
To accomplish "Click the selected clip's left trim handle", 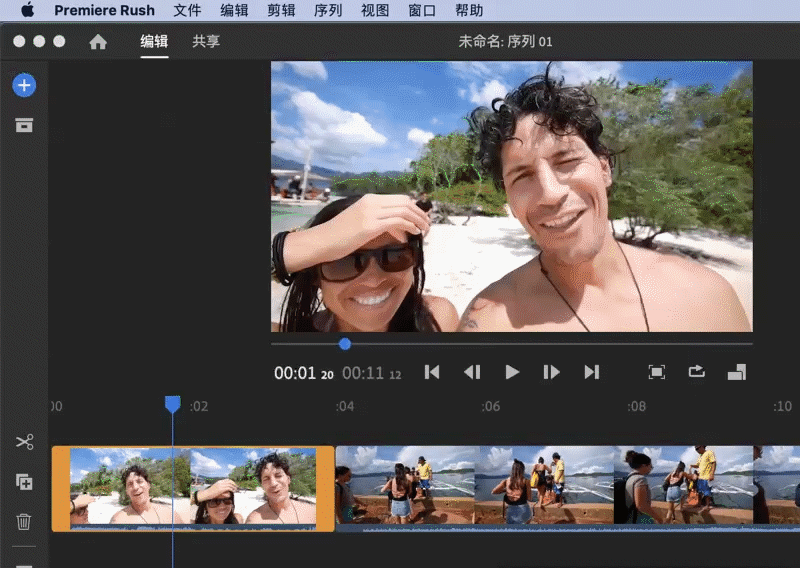I will click(61, 489).
